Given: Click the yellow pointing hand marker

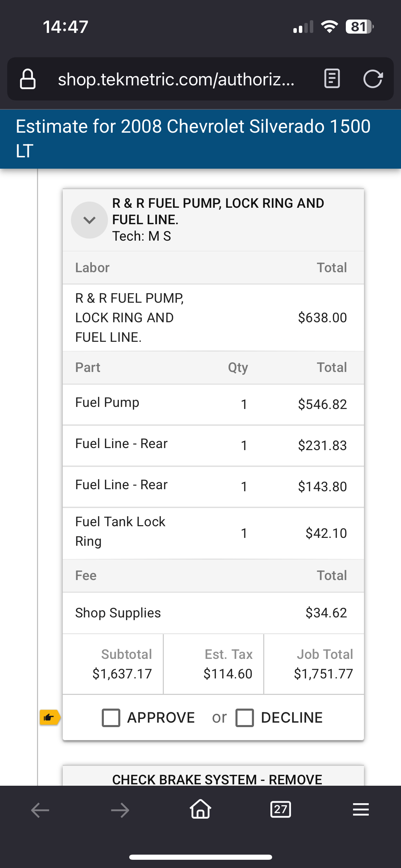Looking at the screenshot, I should [50, 717].
